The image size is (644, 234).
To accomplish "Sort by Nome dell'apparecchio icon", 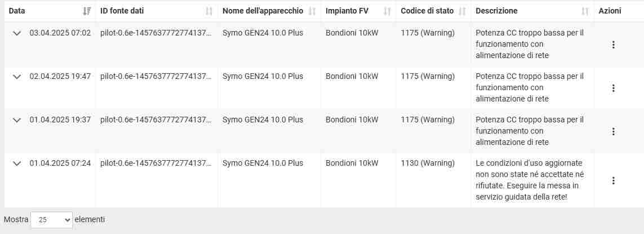I will pos(312,11).
